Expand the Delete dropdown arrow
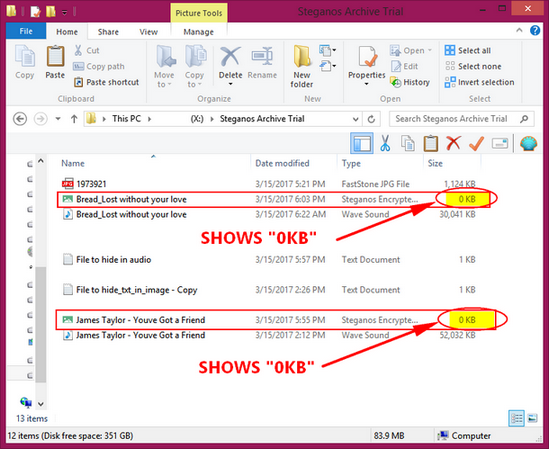This screenshot has height=449, width=549. 230,84
